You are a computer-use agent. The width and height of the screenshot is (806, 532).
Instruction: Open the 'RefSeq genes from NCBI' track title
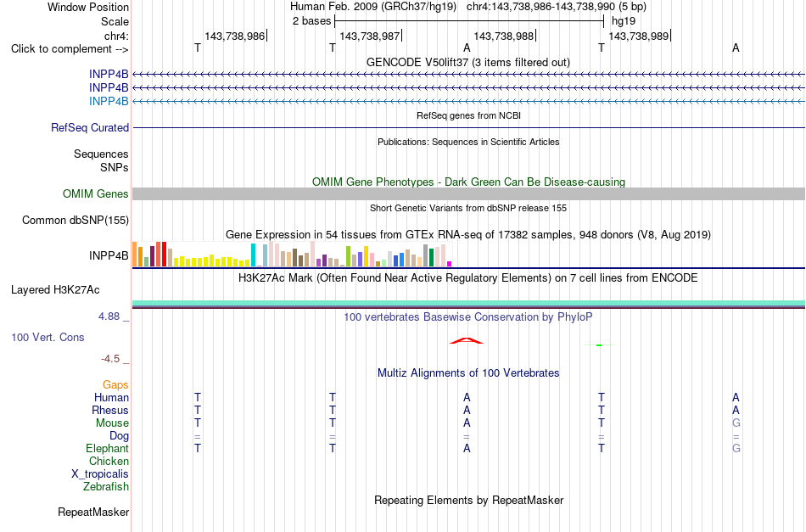(x=468, y=115)
